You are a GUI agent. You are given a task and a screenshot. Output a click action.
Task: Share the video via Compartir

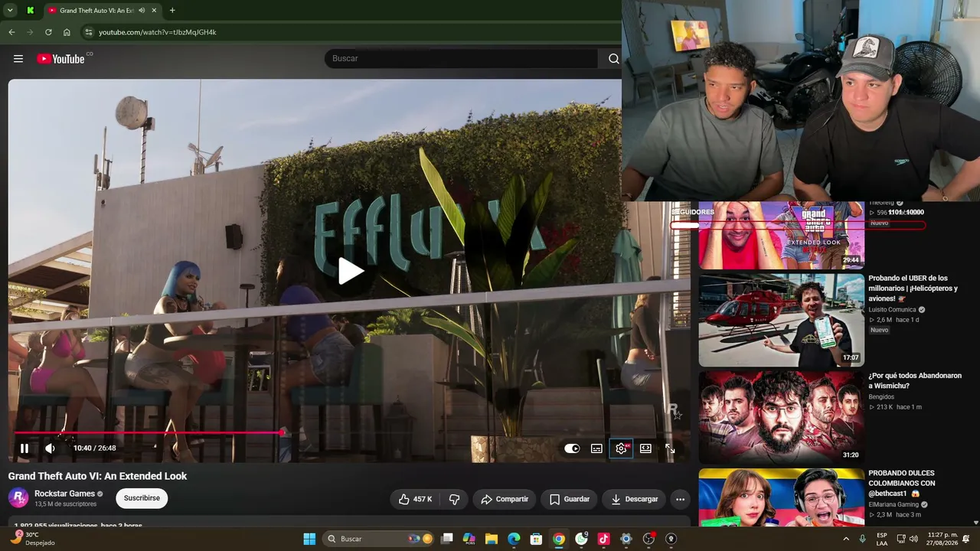point(505,499)
